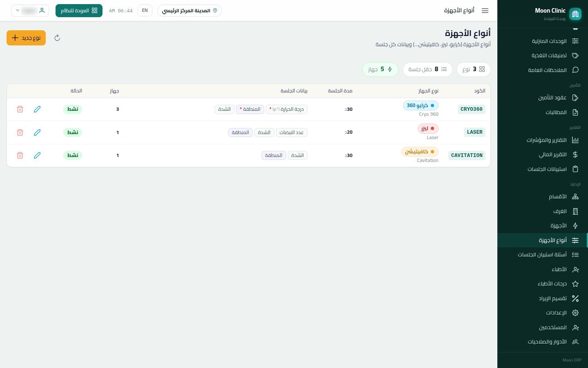Open التقرير المالي report
Screen dimensions: 588x368
click(543, 155)
